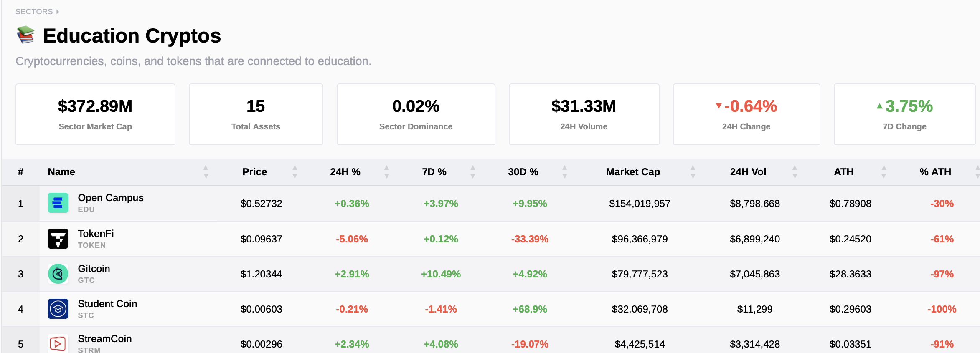Click the Open Campus EDU logo icon
The image size is (980, 353).
click(58, 203)
